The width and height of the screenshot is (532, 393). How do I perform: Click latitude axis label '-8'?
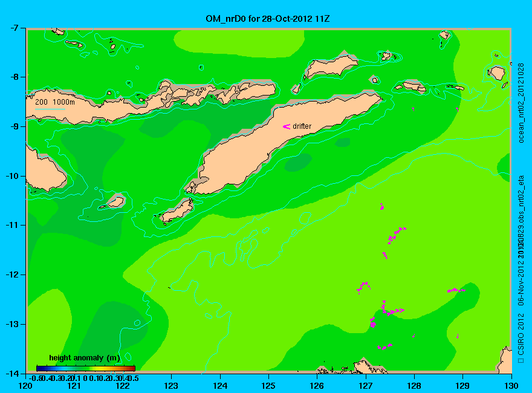[x=13, y=77]
